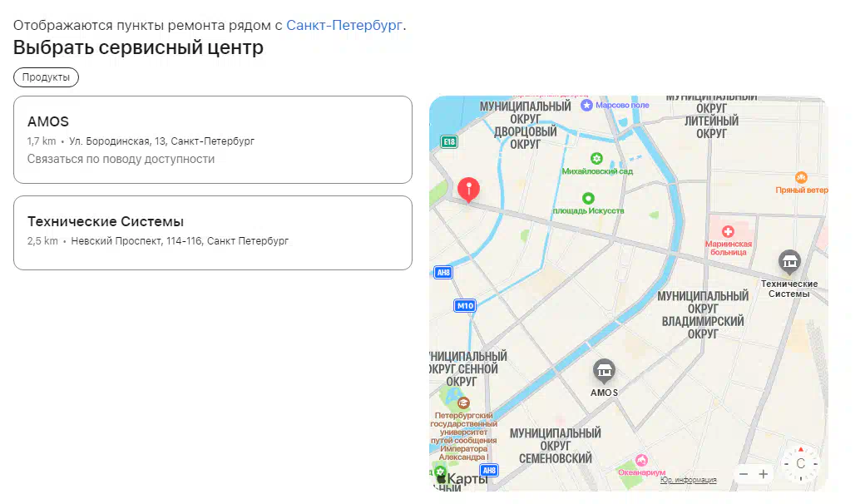Image resolution: width=865 pixels, height=504 pixels.
Task: Click the Муниципальный округ Владимирский округ label
Action: 703,315
